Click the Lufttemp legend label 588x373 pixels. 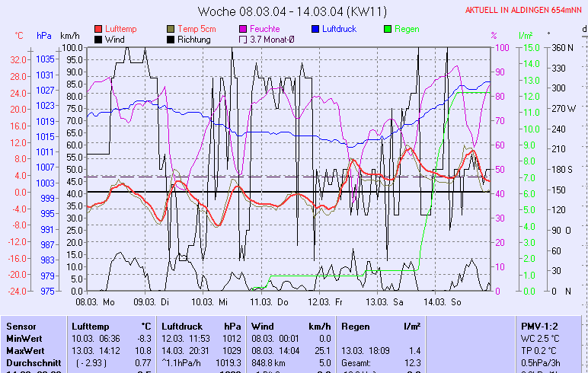tap(122, 29)
